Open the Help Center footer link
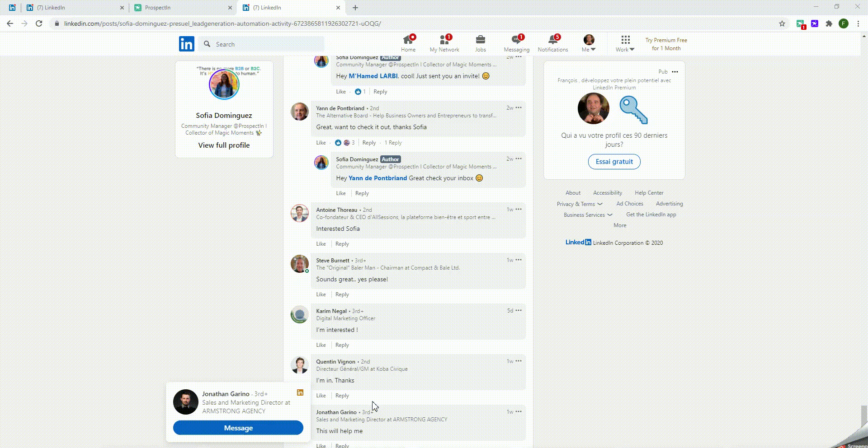This screenshot has width=868, height=448. coord(649,193)
